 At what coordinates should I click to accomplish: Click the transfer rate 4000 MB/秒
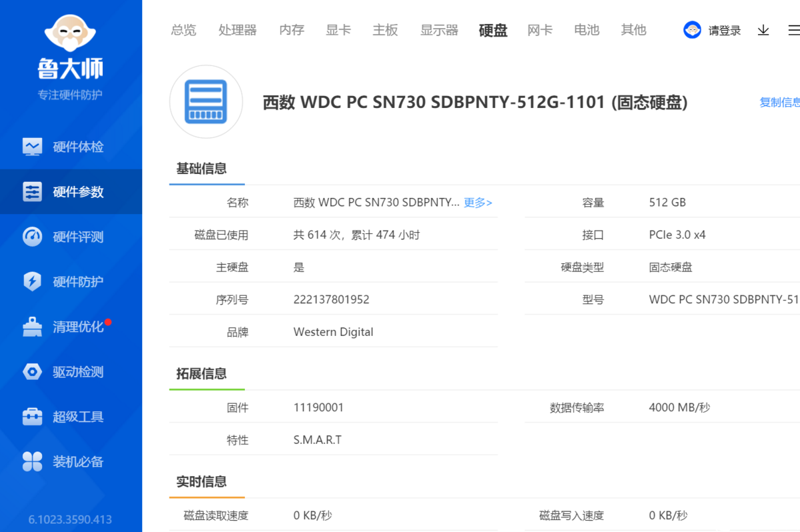[x=679, y=407]
